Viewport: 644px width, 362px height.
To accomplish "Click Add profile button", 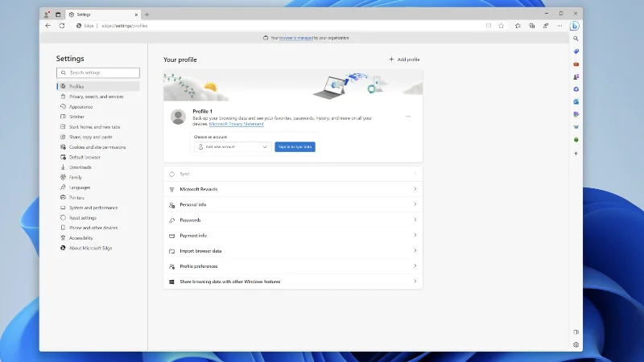I will coord(404,60).
